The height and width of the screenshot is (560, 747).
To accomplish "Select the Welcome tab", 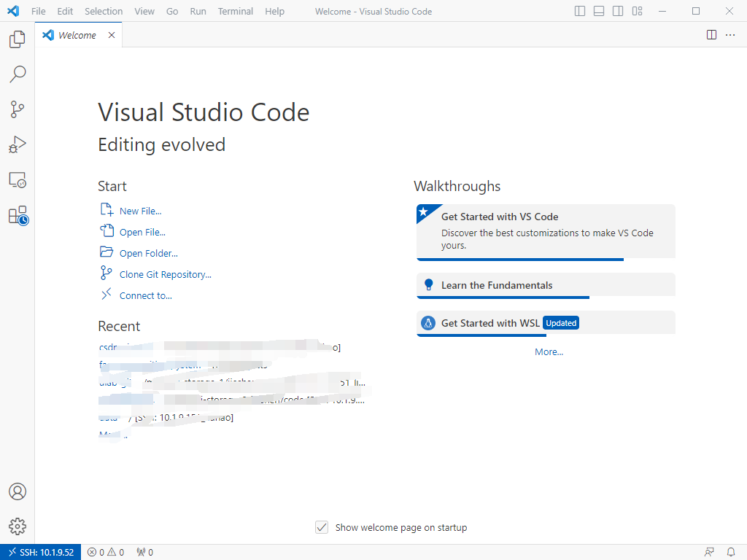I will (x=78, y=35).
